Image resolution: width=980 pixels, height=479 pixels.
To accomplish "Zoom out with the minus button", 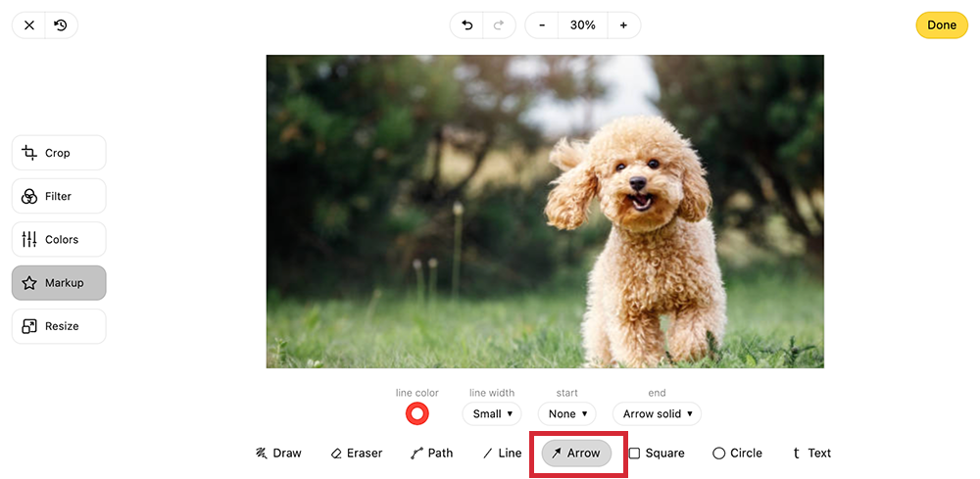I will [542, 25].
